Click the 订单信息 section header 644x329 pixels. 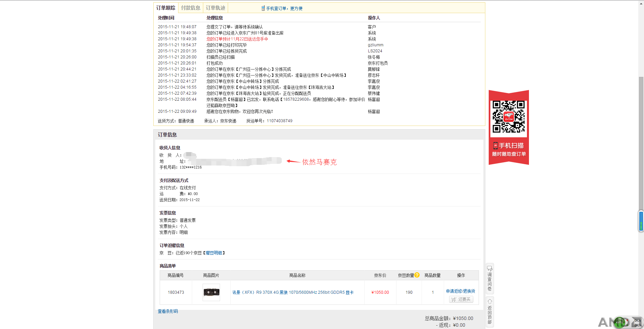point(167,135)
